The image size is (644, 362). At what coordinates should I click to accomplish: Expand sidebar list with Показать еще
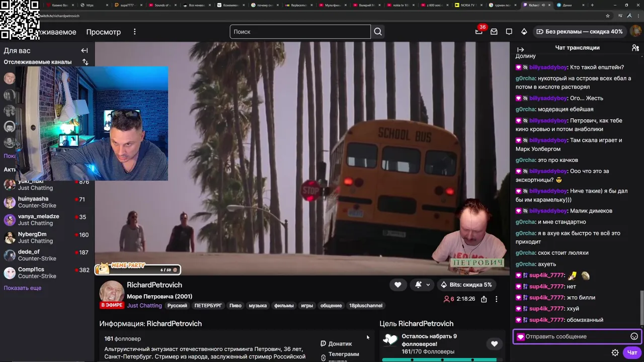[x=23, y=288]
